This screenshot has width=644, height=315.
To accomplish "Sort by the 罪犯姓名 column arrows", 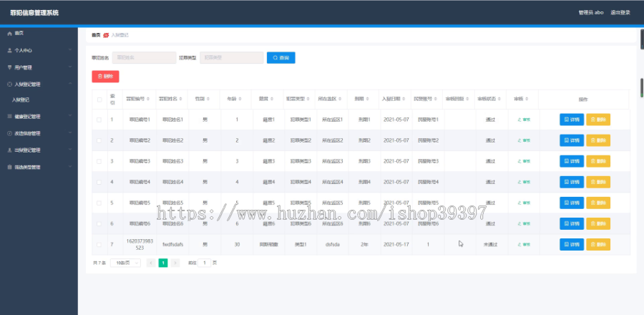I will [x=181, y=99].
